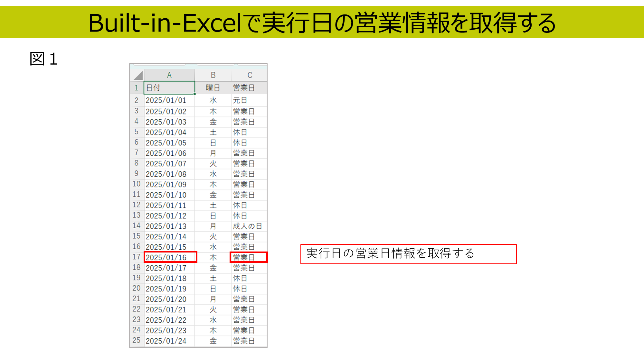This screenshot has height=348, width=644.
Task: Select date cell 2025/01/06
Action: pyautogui.click(x=169, y=153)
